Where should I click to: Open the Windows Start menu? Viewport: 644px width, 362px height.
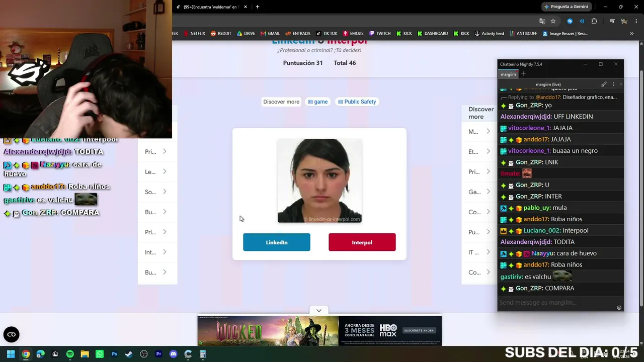[x=11, y=354]
